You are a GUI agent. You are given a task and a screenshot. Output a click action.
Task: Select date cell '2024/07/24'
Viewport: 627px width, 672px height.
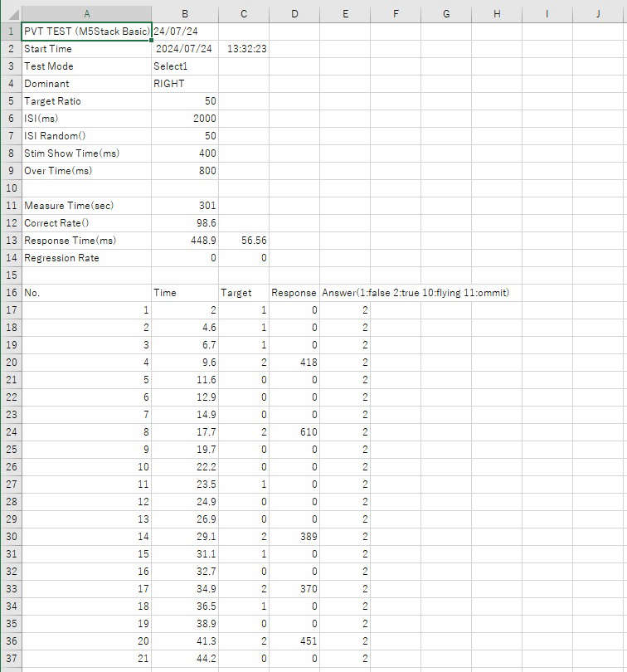(x=185, y=49)
